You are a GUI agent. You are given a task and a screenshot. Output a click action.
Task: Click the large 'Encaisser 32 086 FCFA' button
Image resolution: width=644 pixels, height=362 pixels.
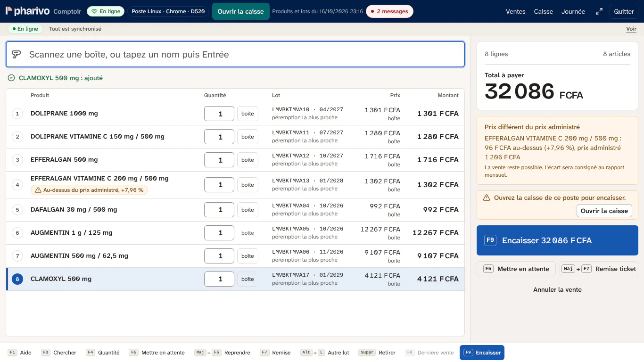pyautogui.click(x=557, y=240)
